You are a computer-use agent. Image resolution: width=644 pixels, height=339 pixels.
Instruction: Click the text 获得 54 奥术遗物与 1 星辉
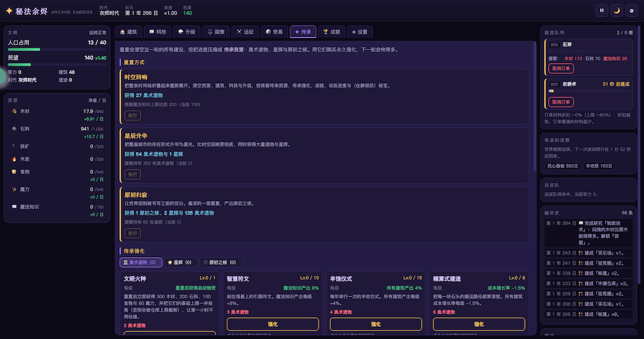click(154, 154)
